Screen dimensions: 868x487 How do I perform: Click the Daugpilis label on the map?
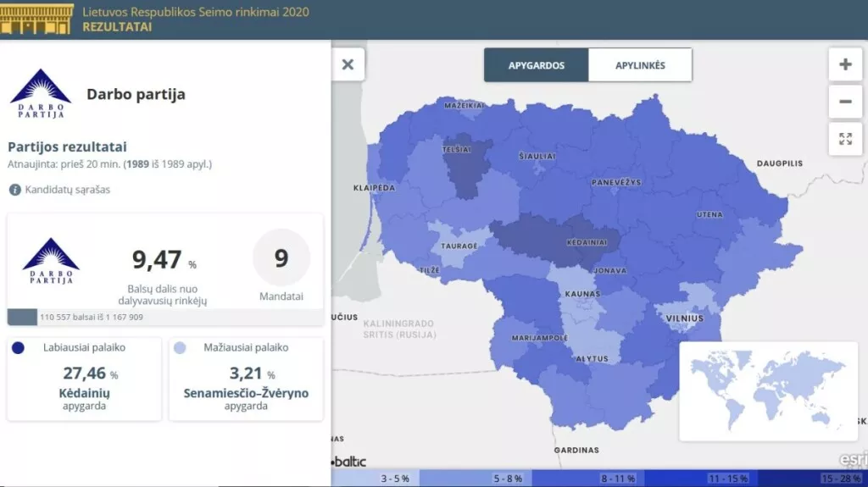pos(780,163)
